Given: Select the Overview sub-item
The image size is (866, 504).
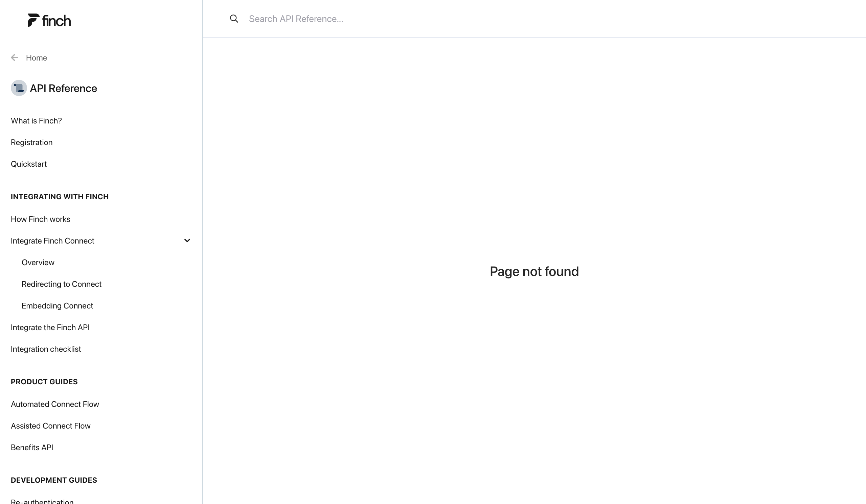Looking at the screenshot, I should [38, 262].
